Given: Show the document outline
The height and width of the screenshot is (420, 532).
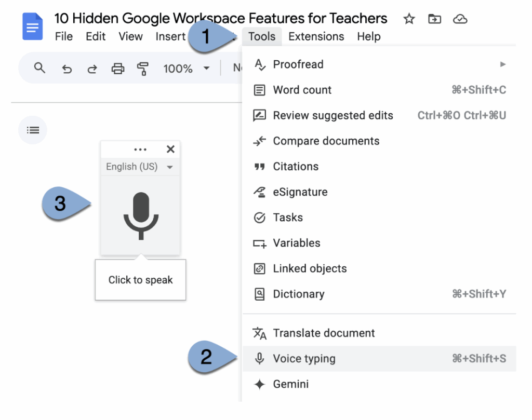Looking at the screenshot, I should click(x=33, y=130).
